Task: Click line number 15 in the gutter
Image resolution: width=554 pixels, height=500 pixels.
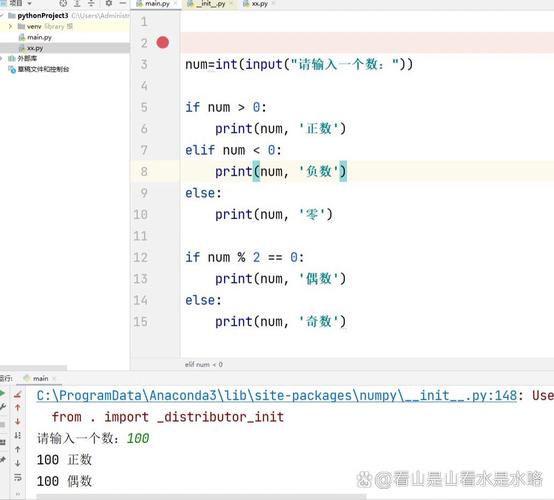Action: [x=141, y=322]
